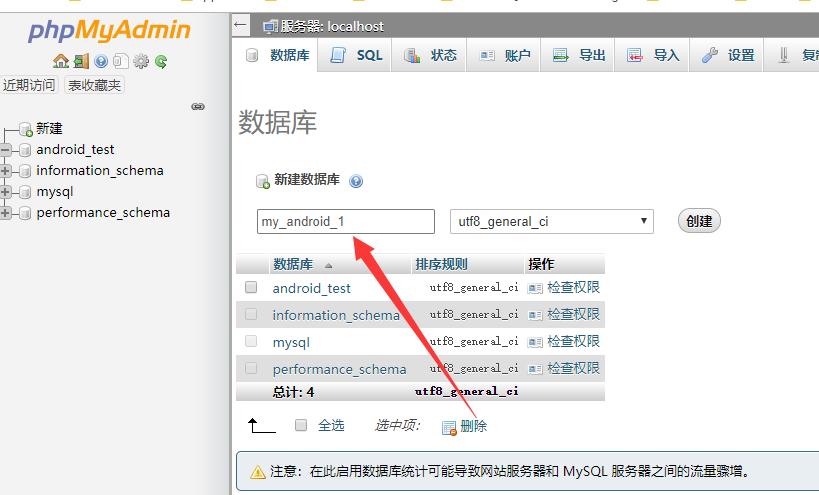Expand the information_schema tree node
The image size is (819, 495).
tap(5, 171)
